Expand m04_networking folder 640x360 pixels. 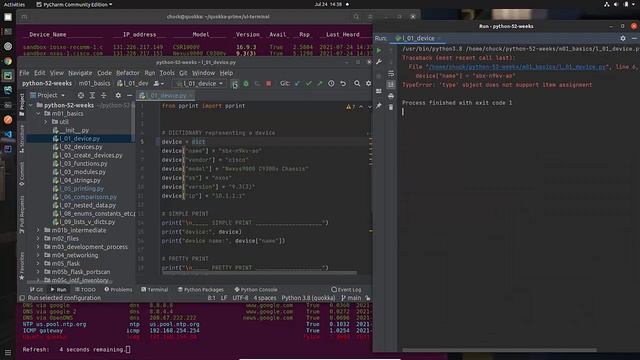(x=38, y=255)
